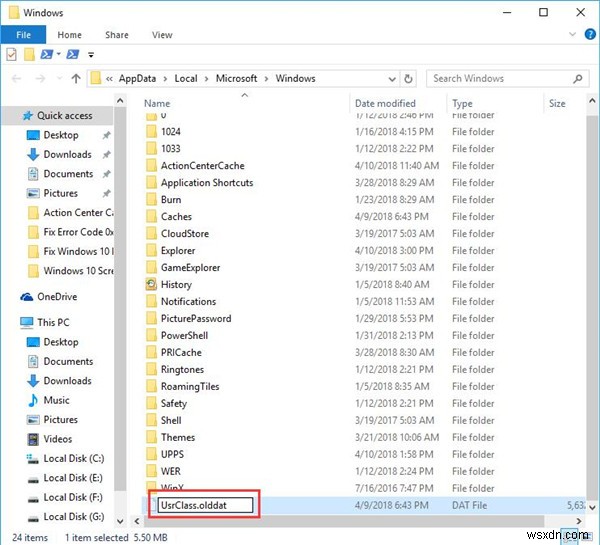Expand the ribbon with the chevron
Viewport: 600px width, 545px height.
[x=572, y=34]
